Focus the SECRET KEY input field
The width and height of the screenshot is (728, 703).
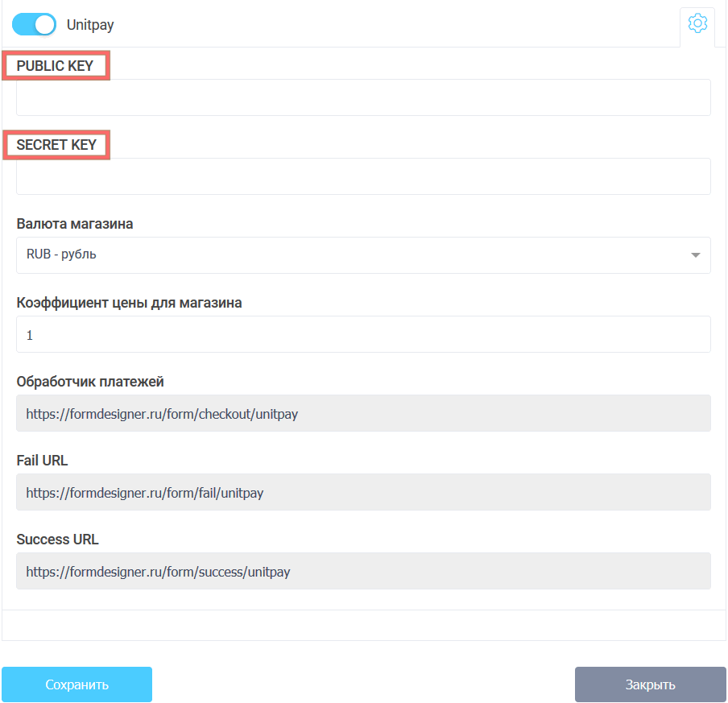pyautogui.click(x=363, y=176)
